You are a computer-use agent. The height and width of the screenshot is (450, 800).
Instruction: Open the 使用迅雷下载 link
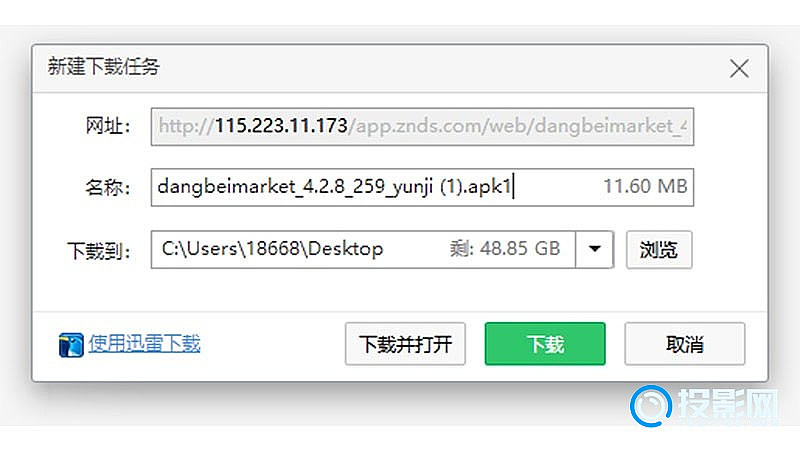coord(144,343)
